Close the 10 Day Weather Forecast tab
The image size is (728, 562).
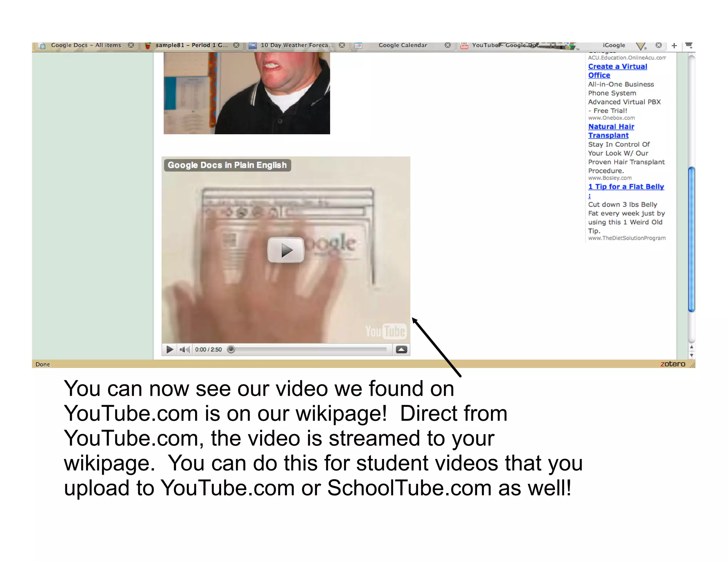[x=342, y=45]
